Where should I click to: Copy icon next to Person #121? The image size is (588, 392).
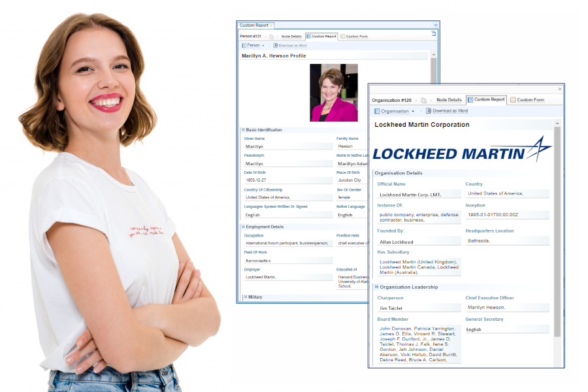click(272, 37)
